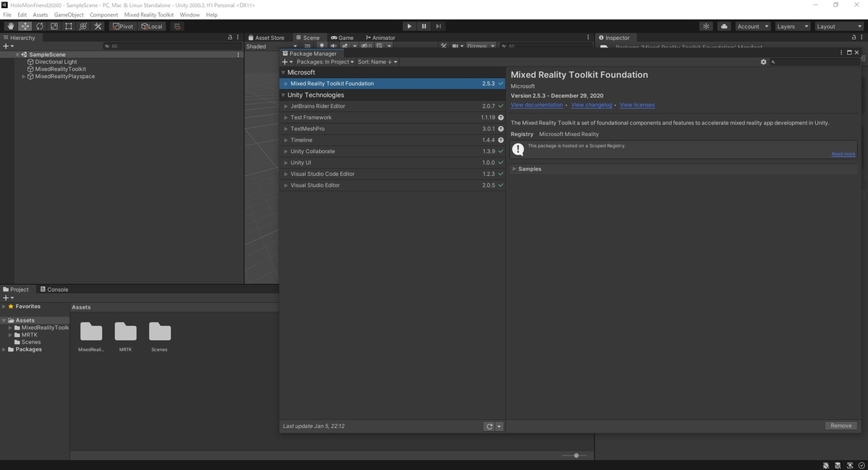
Task: Open the GameObject menu
Action: [69, 14]
